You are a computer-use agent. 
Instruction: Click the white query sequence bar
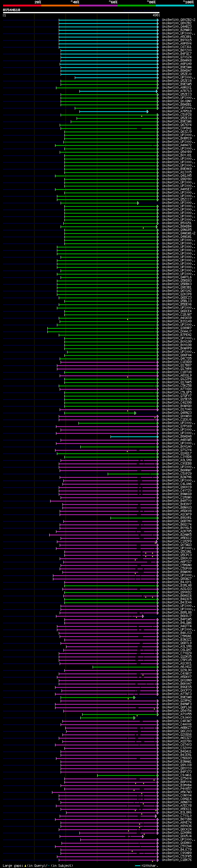[x=81, y=13]
